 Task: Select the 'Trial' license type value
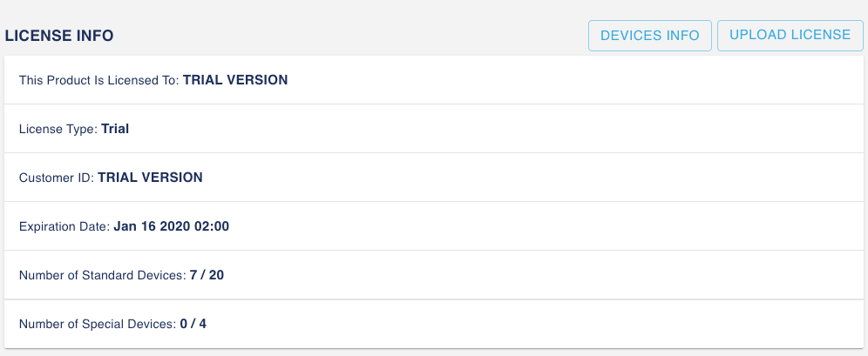click(x=115, y=129)
